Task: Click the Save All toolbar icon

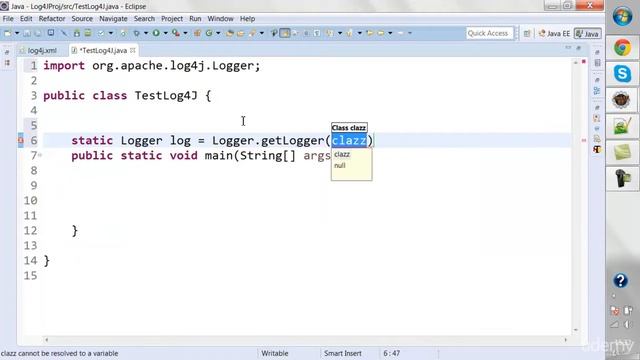Action: pos(38,33)
